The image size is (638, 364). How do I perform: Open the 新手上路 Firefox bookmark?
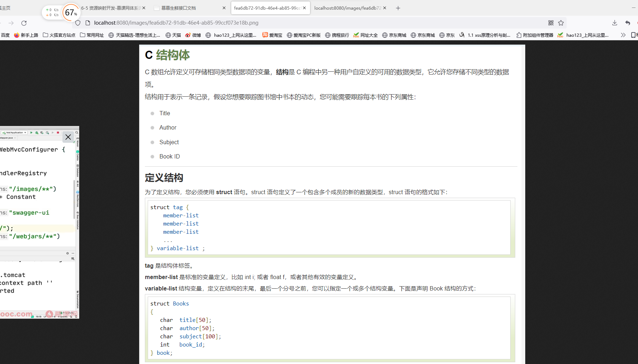click(26, 35)
